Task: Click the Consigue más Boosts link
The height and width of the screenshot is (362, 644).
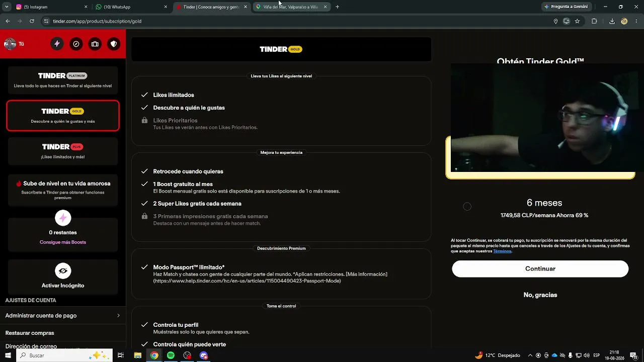Action: pyautogui.click(x=63, y=242)
